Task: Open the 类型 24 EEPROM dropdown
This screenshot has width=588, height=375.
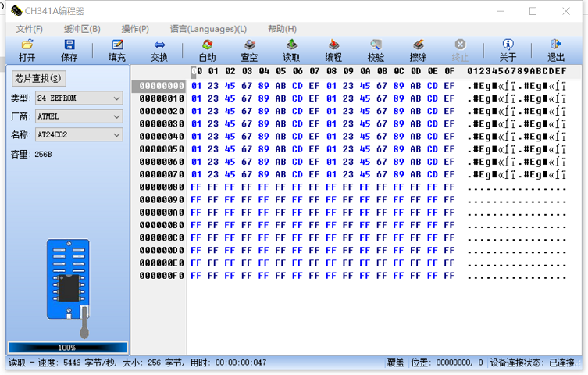Action: [x=79, y=98]
